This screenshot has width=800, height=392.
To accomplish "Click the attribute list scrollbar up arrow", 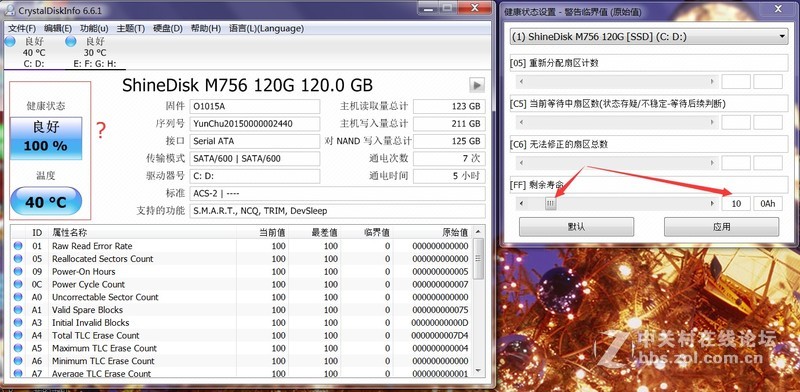I will click(x=479, y=232).
